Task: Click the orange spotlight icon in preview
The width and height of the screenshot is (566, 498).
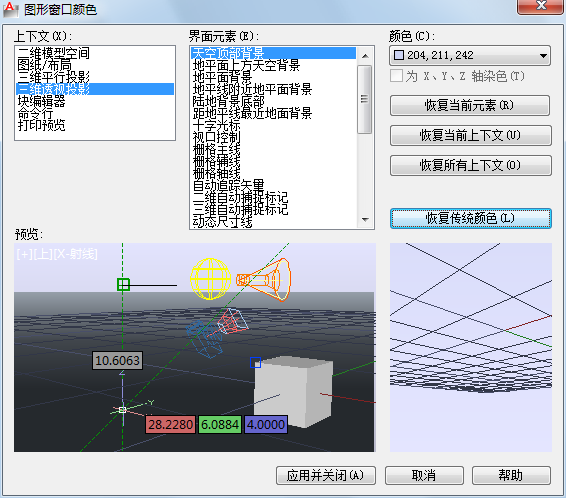Action: coord(264,279)
